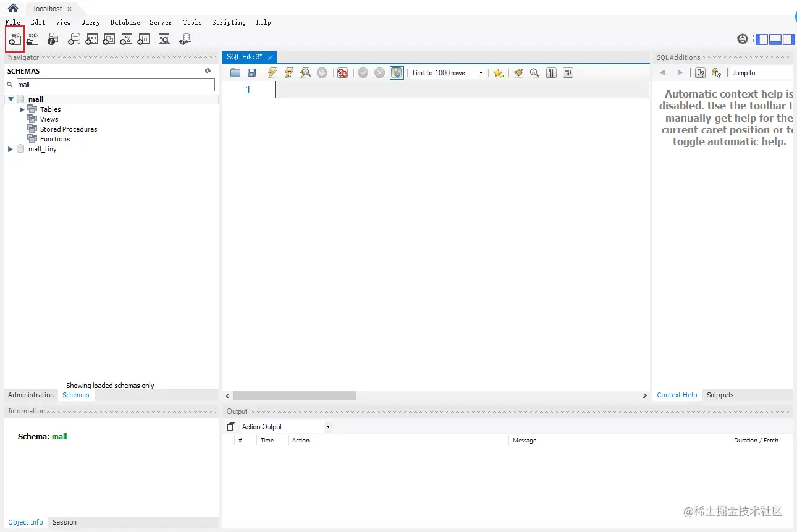Expand the Tables node under mall
The width and height of the screenshot is (797, 532).
point(22,109)
